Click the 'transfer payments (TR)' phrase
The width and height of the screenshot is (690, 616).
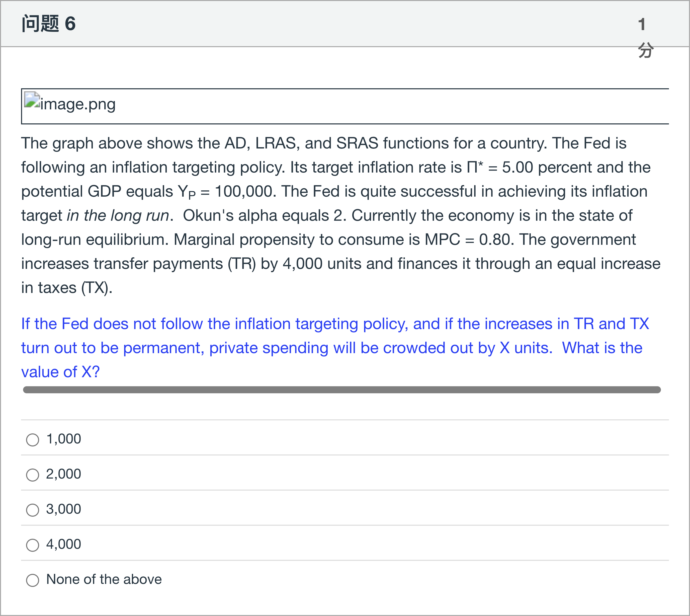tap(175, 264)
